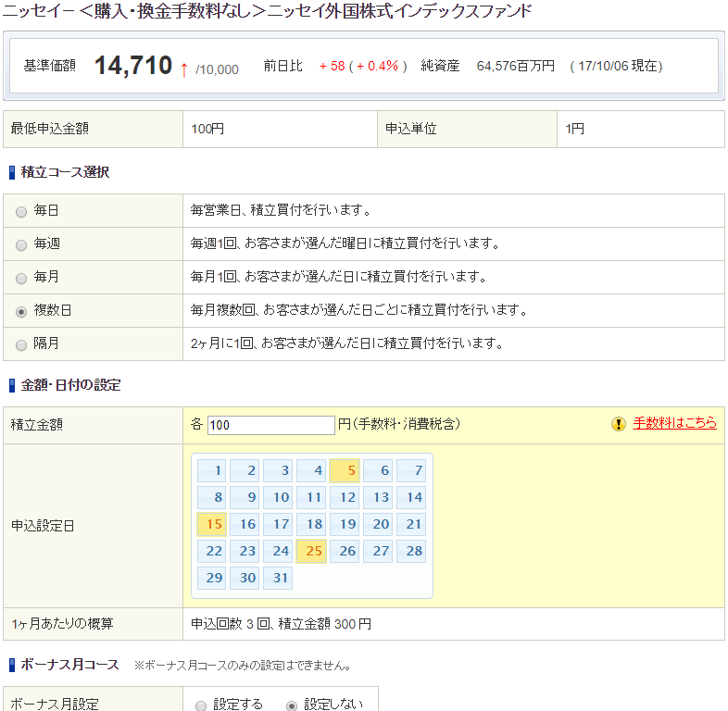Screen dimensions: 728x711
Task: Pick day 23 in the calendar
Action: coord(245,552)
